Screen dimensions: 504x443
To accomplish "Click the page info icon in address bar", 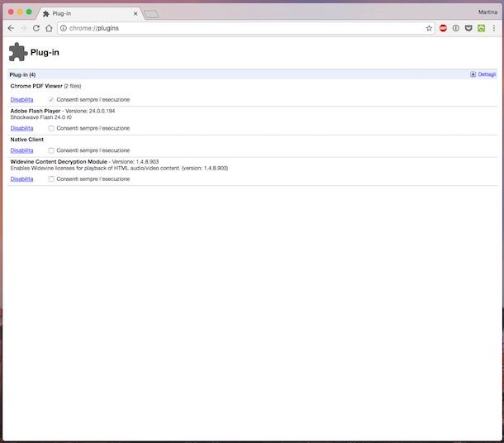I will click(x=64, y=28).
